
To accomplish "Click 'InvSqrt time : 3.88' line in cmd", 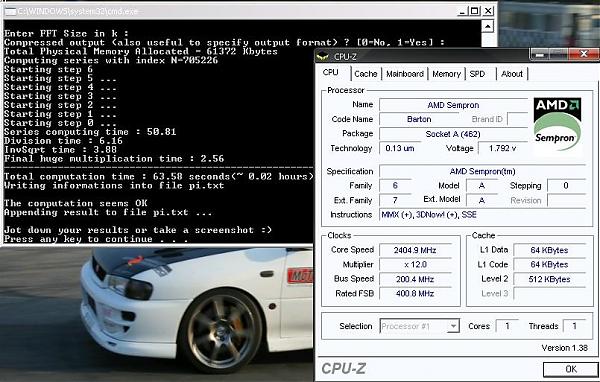I will pos(60,150).
